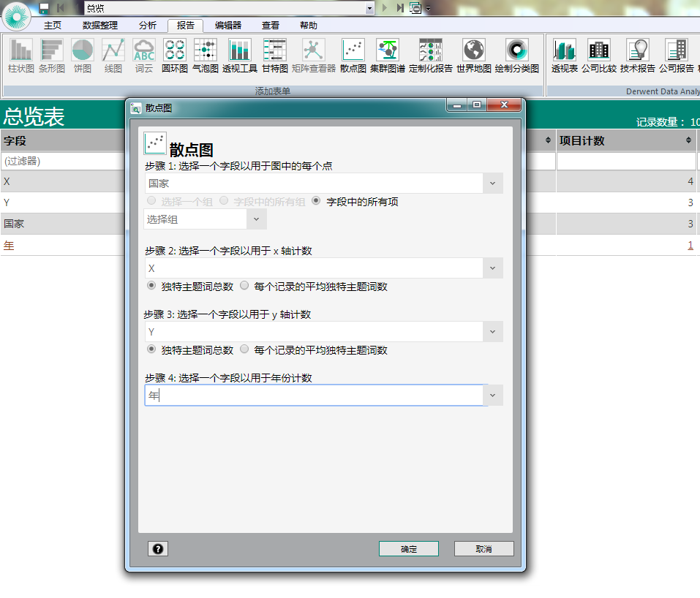
Task: Expand the step 1 国家 field dropdown
Action: 493,183
